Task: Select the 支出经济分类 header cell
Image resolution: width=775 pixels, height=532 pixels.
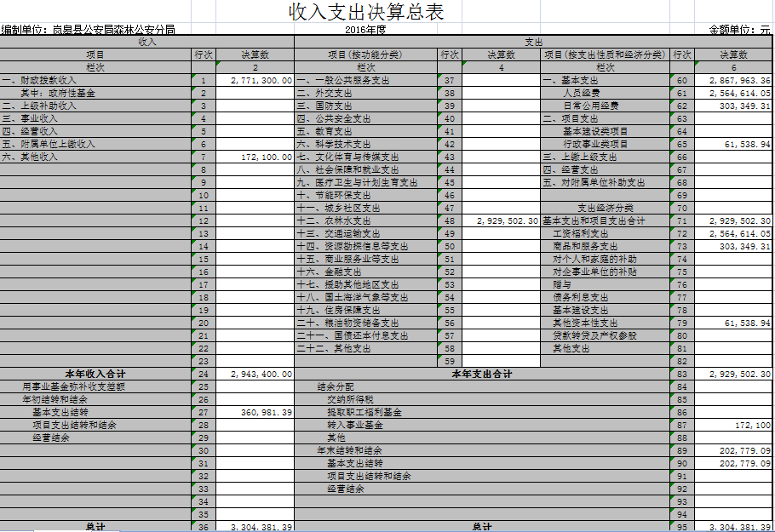Action: click(605, 209)
